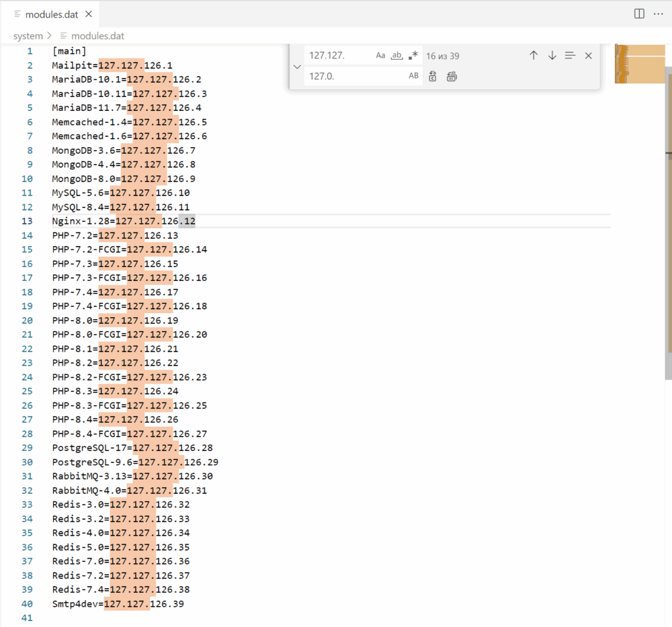This screenshot has width=672, height=627.
Task: Click the MariaDB-11.7 line
Action: [x=127, y=108]
